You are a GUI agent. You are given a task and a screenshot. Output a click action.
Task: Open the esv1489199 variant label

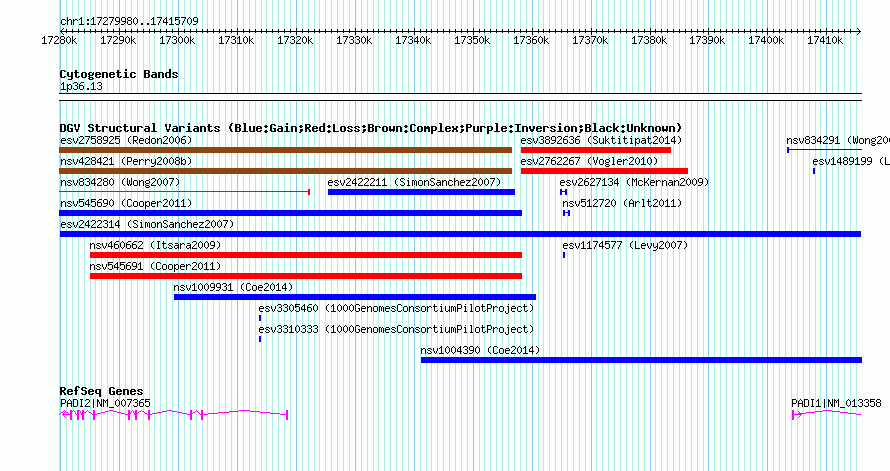tap(851, 161)
